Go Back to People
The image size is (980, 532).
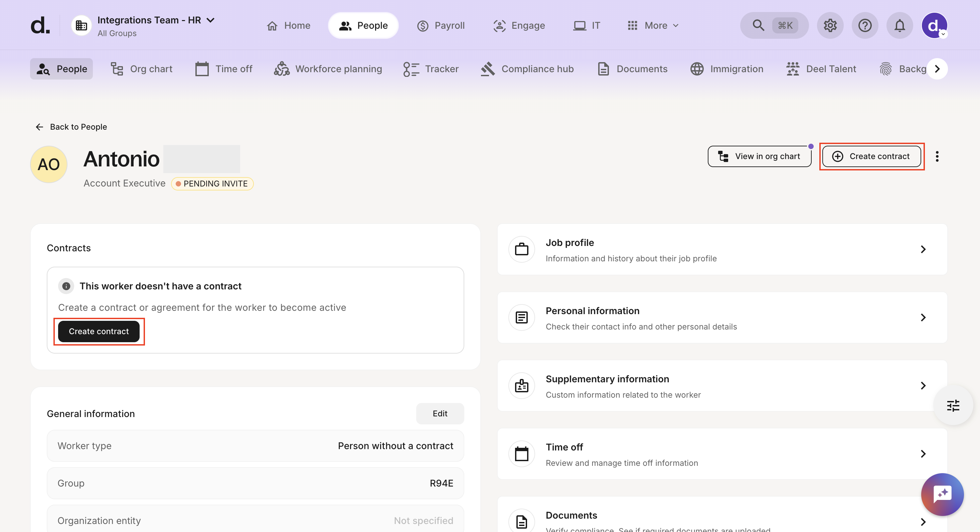(x=71, y=127)
